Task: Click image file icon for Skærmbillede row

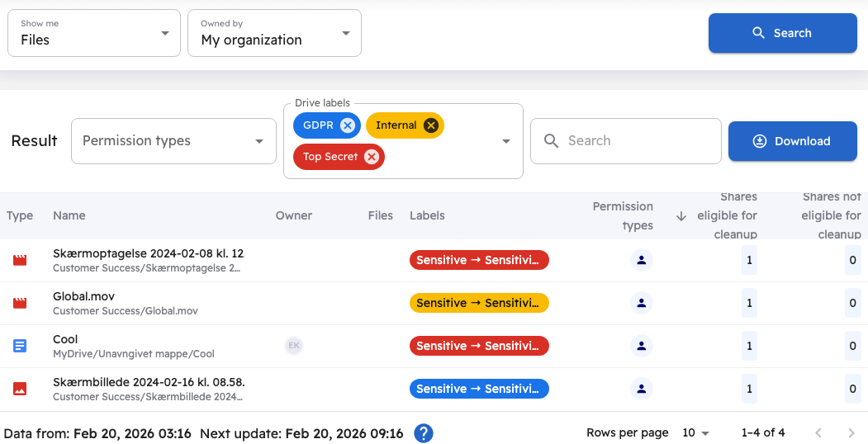Action: point(20,390)
